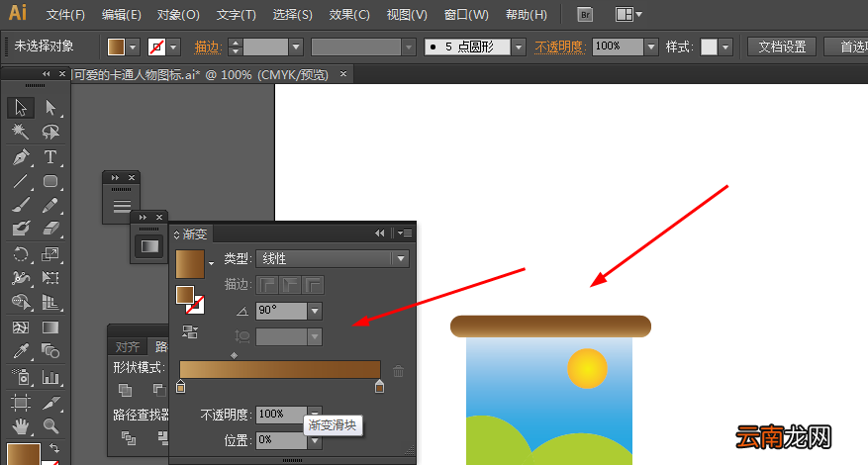Open the 5 点圆形 brush dropdown
The width and height of the screenshot is (868, 465).
pyautogui.click(x=519, y=47)
